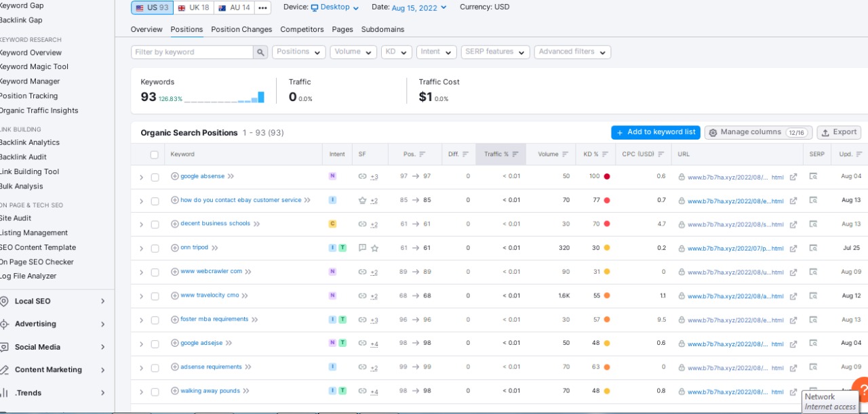Open the Date Aug 15, 2022 dropdown
Image resolution: width=868 pixels, height=414 pixels.
click(x=419, y=7)
